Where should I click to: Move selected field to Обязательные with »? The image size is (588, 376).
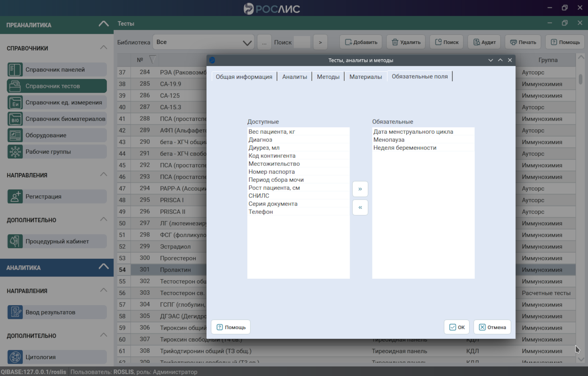[360, 189]
